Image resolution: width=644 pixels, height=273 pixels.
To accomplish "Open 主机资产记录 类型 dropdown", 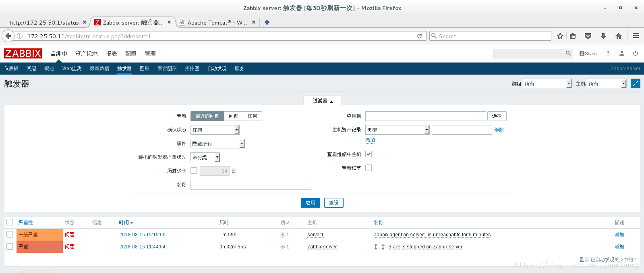I will click(398, 130).
